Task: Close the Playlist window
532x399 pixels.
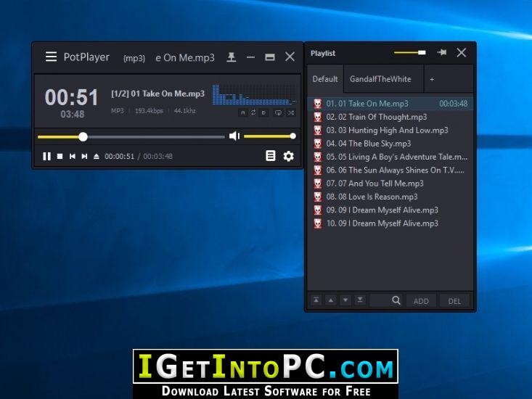Action: pos(462,52)
